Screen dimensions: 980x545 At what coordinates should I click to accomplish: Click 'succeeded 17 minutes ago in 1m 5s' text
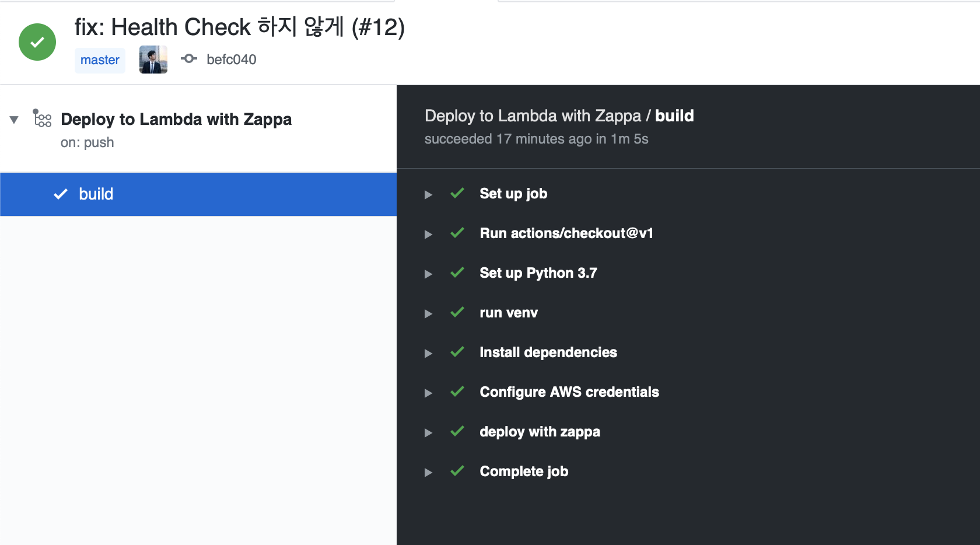[x=537, y=139]
